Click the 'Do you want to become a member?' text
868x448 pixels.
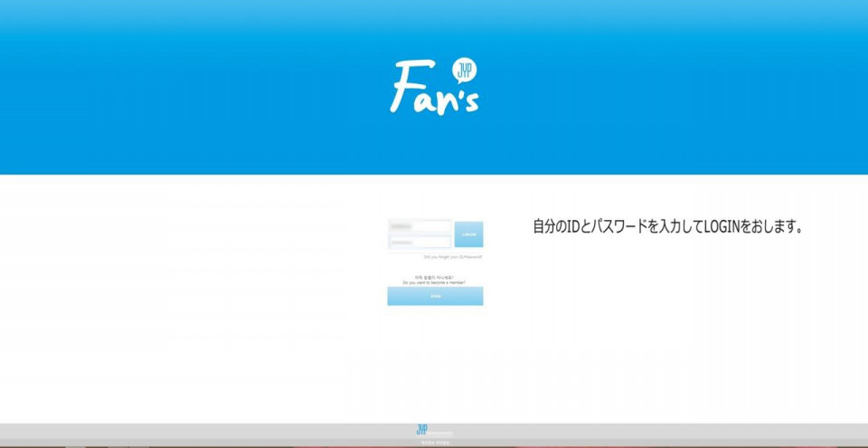(x=434, y=282)
